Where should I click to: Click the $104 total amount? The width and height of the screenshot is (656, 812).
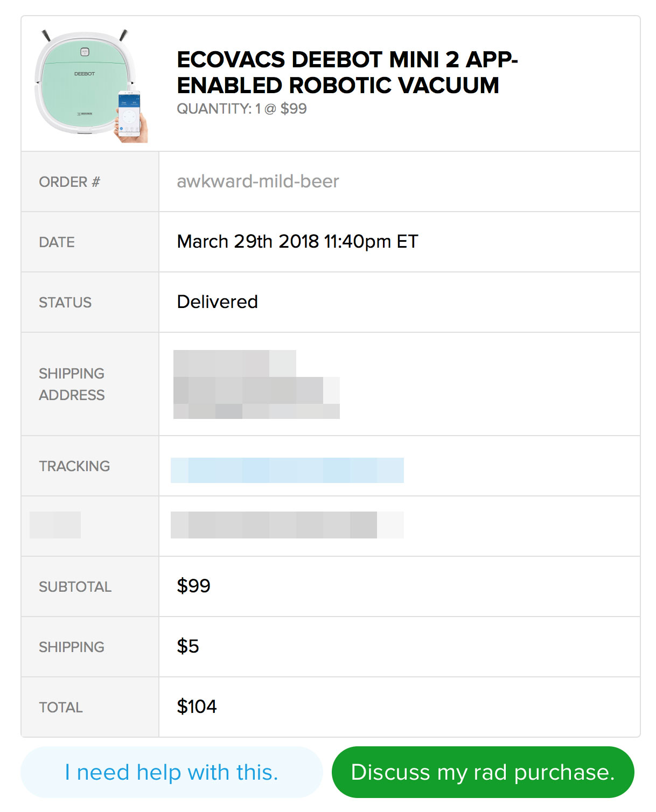(x=197, y=706)
